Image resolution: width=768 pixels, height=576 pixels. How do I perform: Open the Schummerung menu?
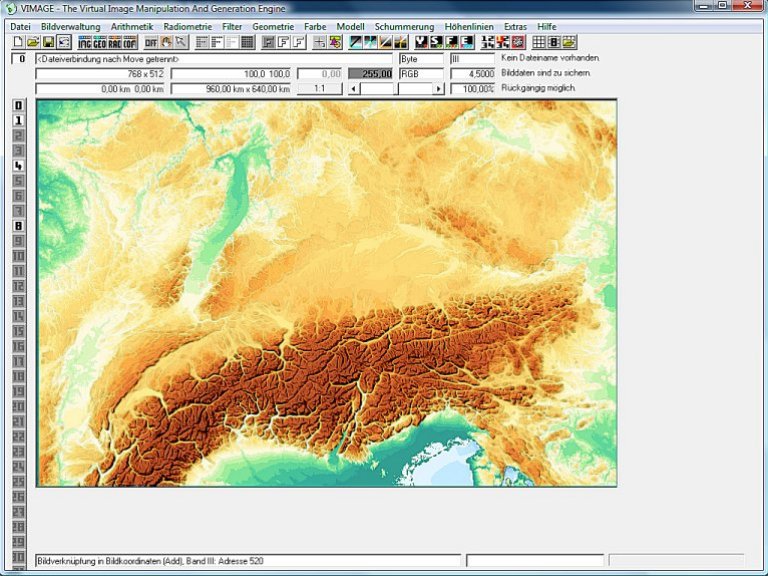404,26
